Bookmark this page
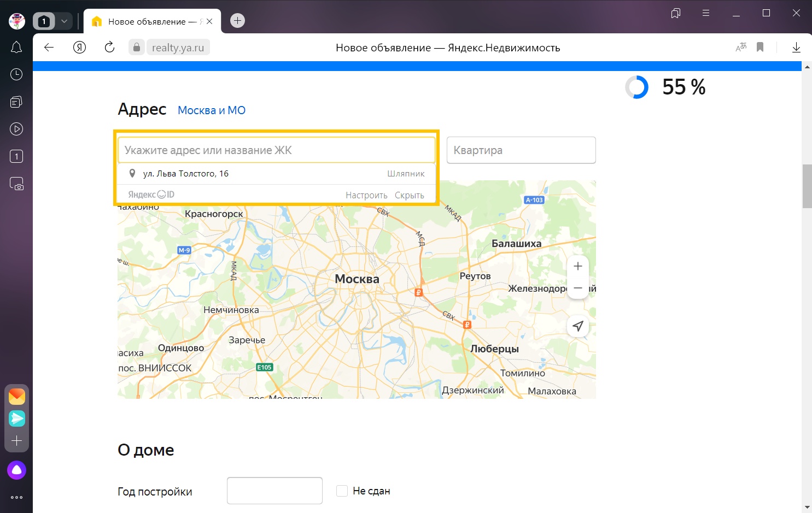The image size is (812, 513). pyautogui.click(x=760, y=48)
